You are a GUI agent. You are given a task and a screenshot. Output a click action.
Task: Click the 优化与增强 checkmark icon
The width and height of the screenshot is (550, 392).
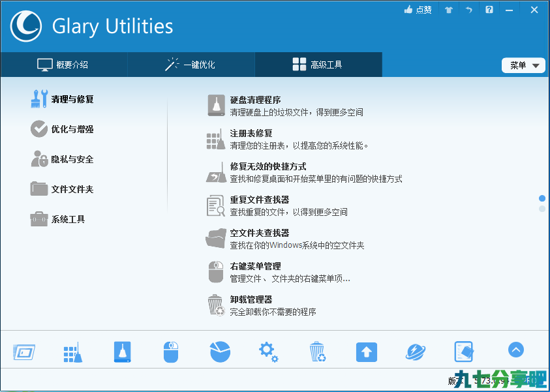pyautogui.click(x=39, y=129)
